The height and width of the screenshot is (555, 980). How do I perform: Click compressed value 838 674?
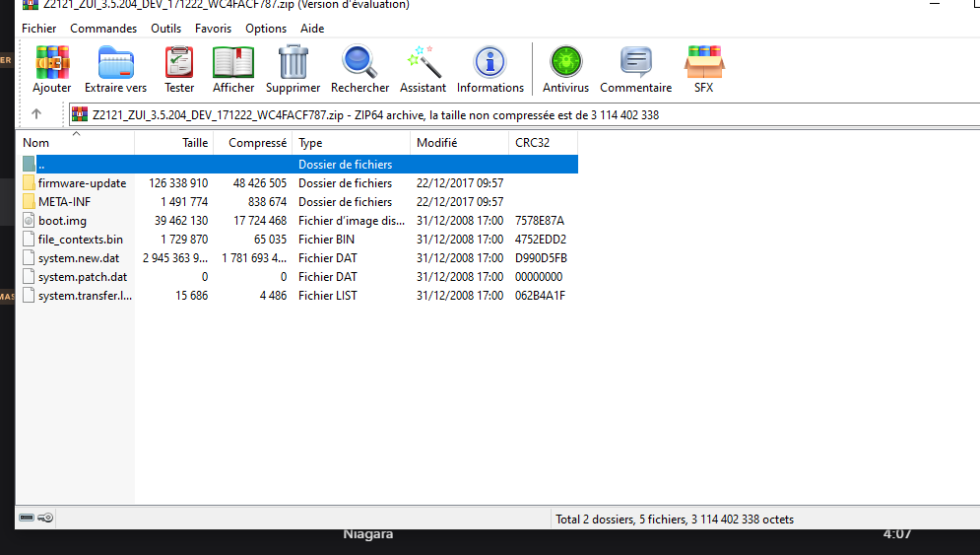tap(268, 201)
